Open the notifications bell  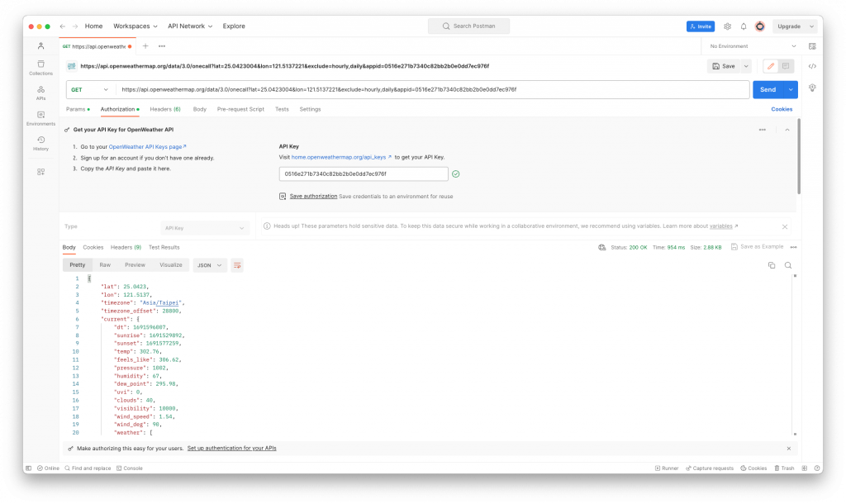[744, 26]
